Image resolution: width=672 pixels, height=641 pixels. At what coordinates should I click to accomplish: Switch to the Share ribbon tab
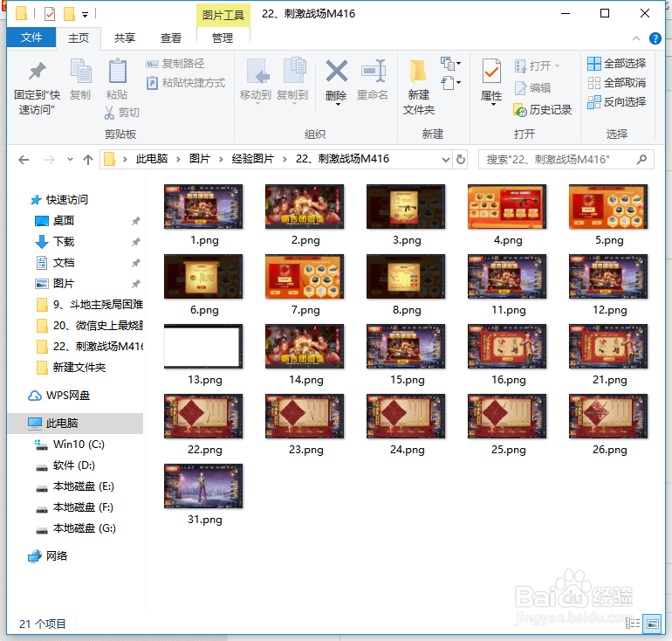point(125,38)
